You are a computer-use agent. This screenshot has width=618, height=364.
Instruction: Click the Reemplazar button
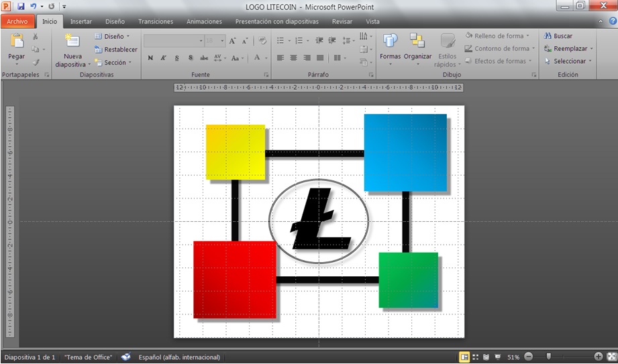click(568, 48)
